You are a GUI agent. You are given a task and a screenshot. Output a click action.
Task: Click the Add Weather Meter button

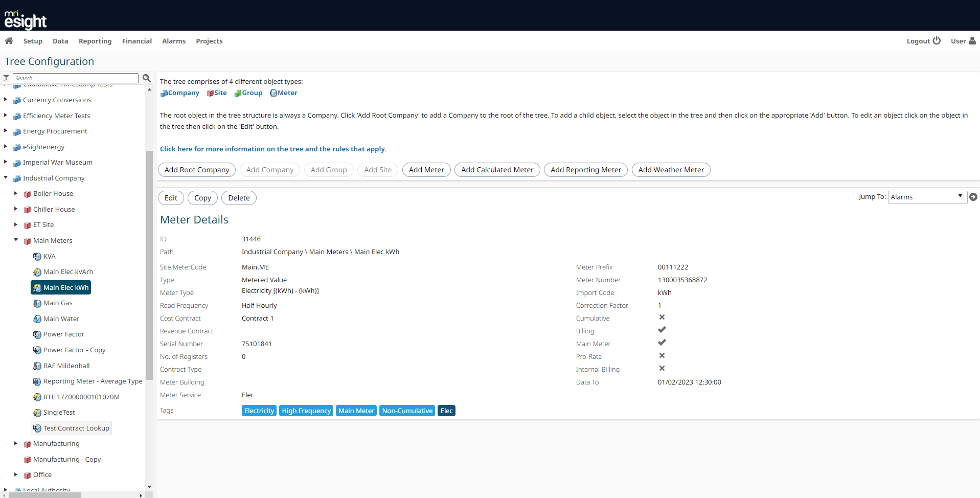[x=671, y=170]
